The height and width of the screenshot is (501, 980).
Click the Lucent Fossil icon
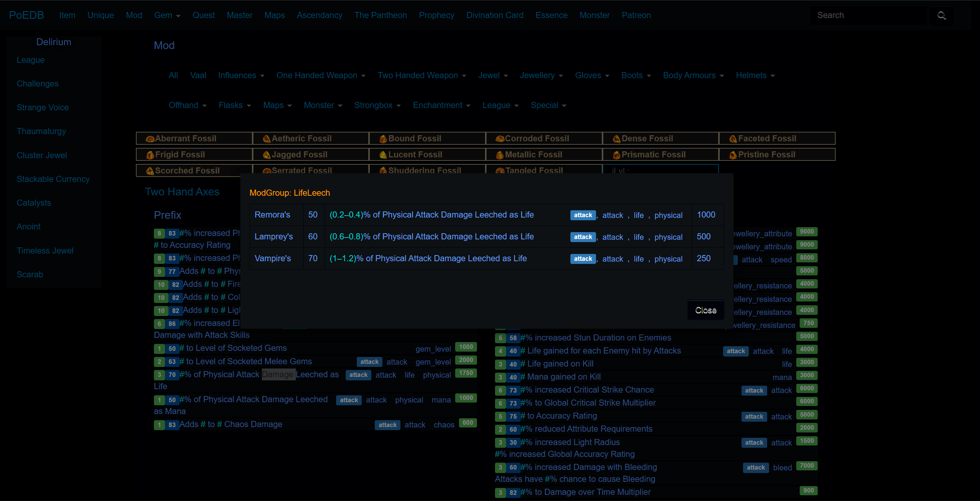383,155
